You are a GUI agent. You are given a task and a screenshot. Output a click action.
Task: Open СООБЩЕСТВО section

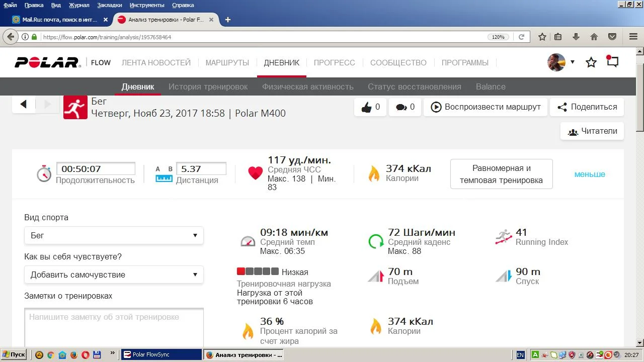(x=398, y=63)
